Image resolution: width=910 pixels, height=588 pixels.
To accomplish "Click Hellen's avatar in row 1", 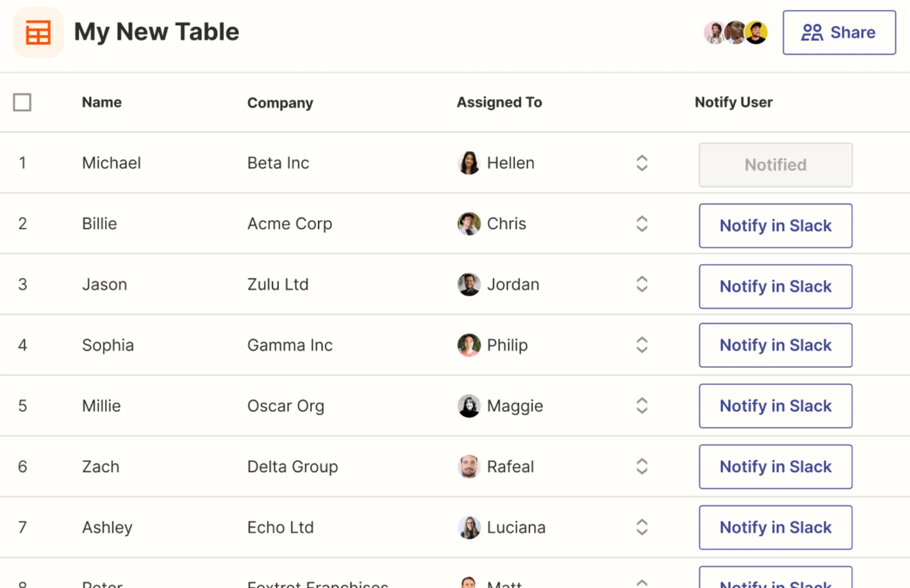I will [x=468, y=163].
